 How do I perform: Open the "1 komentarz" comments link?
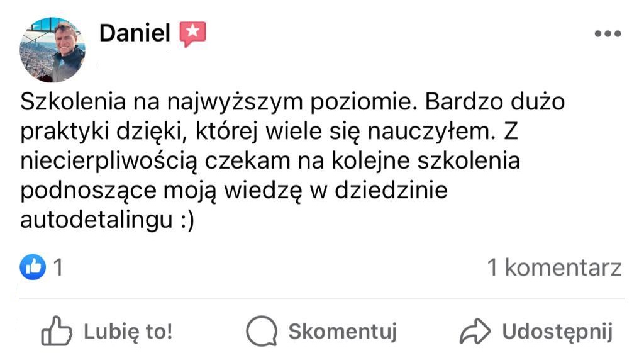pyautogui.click(x=554, y=269)
